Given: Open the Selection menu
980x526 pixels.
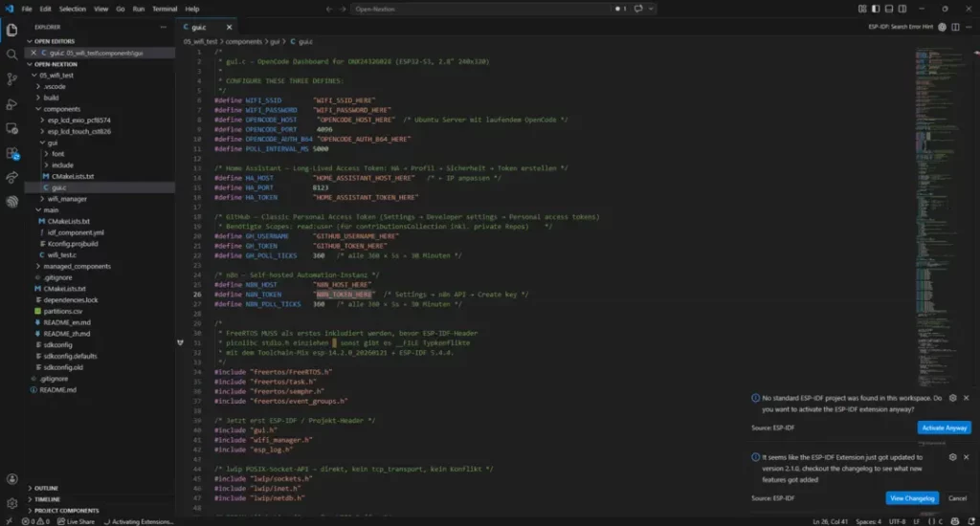Looking at the screenshot, I should point(73,9).
